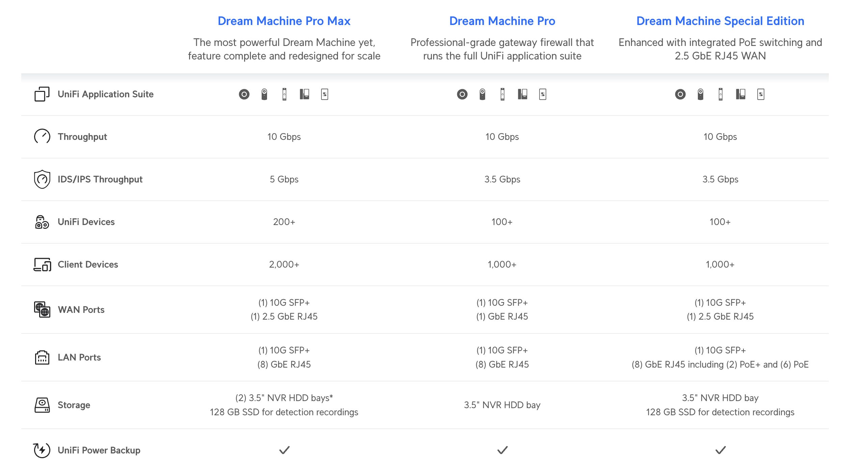Click the 5 Gbps IDS/IPS value
Screen dimensions: 868x471
click(284, 179)
